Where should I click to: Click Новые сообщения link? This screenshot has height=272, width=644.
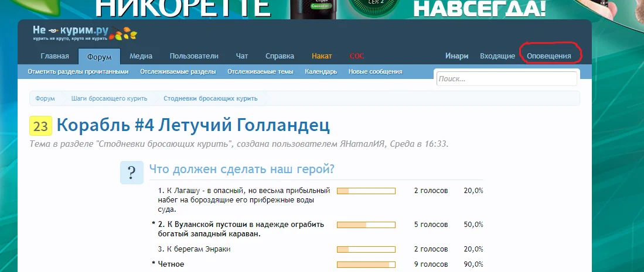coord(375,72)
